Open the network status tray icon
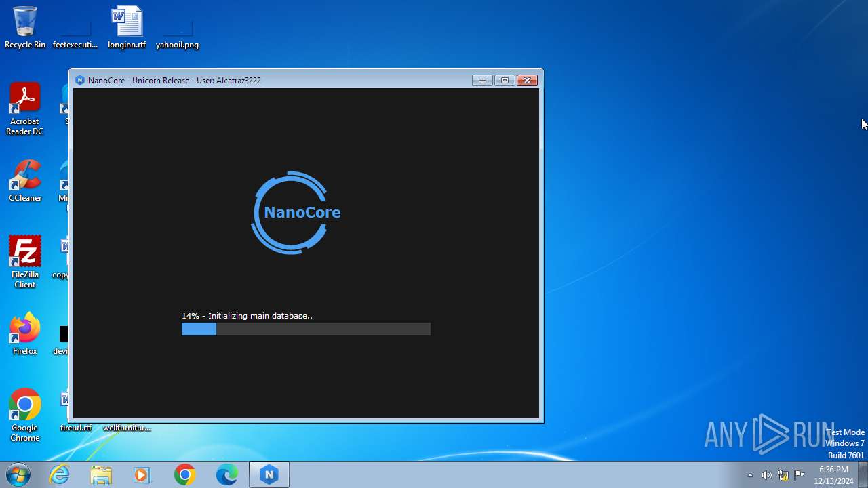 click(x=783, y=475)
